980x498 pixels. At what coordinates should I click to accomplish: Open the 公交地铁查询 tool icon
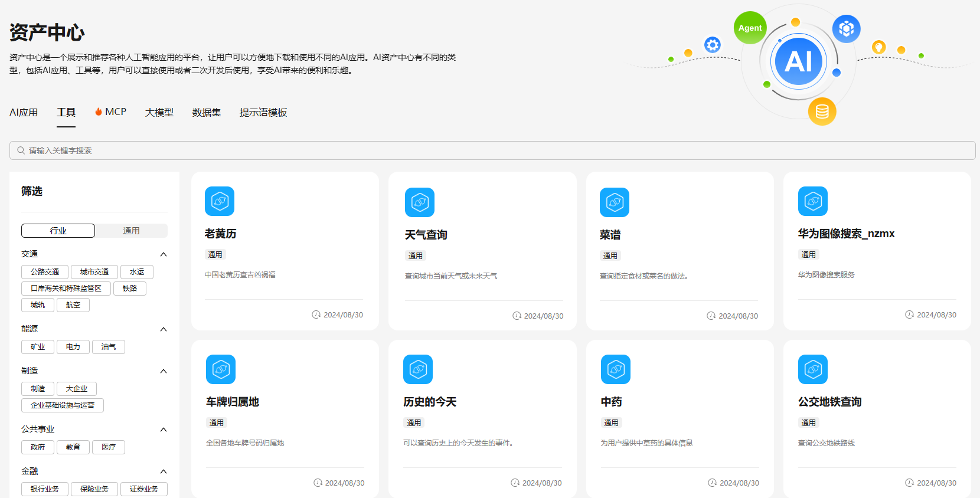point(813,369)
